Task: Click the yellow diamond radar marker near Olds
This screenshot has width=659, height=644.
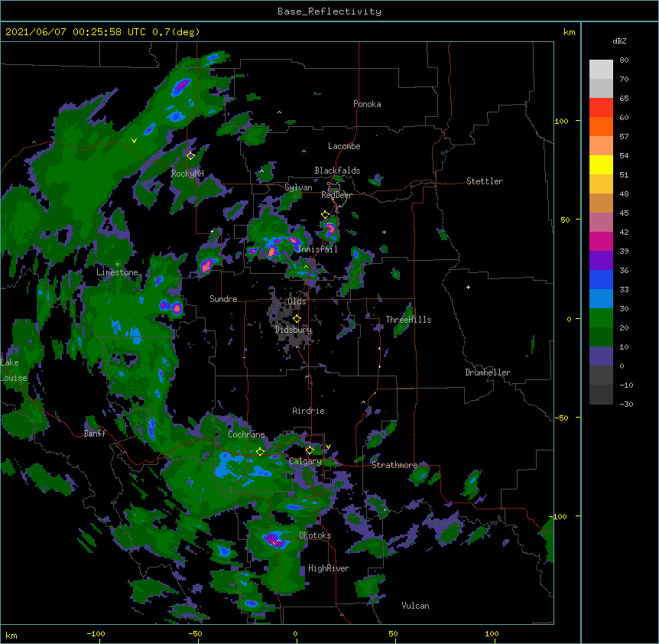Action: click(297, 319)
